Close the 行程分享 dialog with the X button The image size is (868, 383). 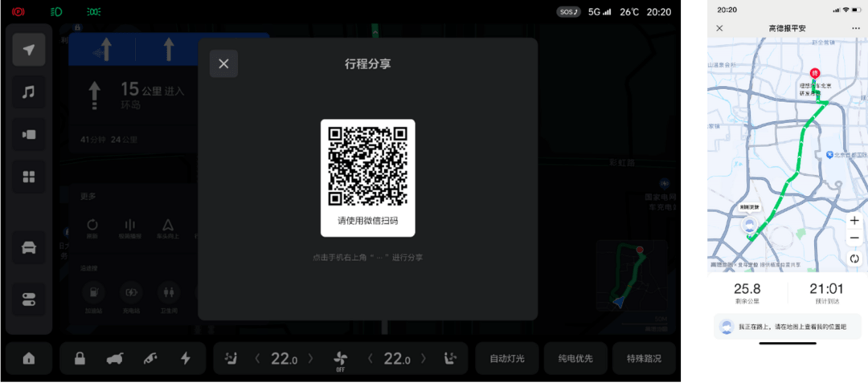point(223,63)
